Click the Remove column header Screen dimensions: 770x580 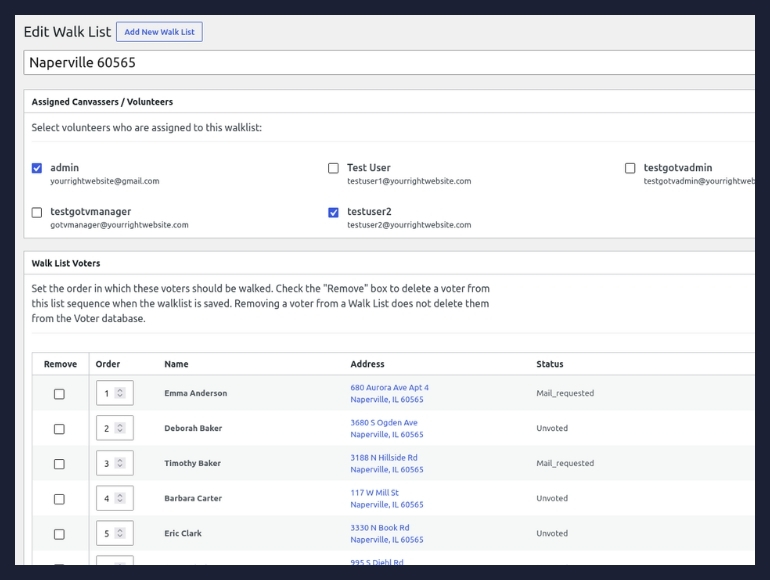coord(60,364)
